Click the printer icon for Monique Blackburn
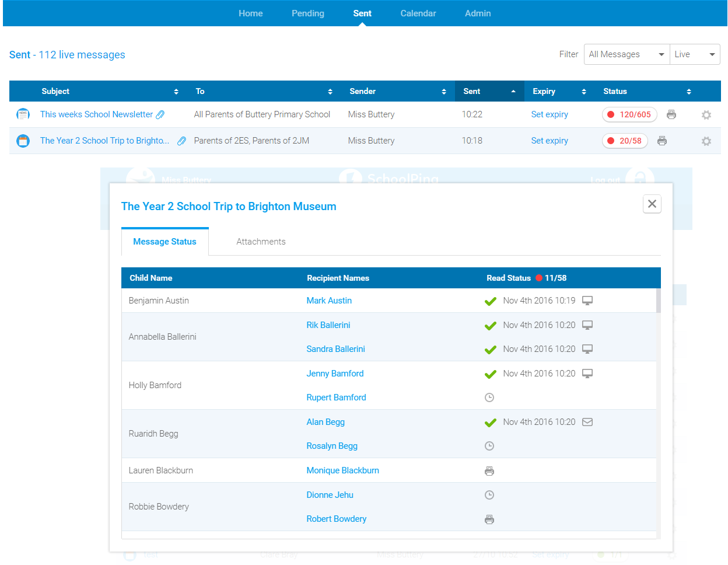The height and width of the screenshot is (565, 728). point(489,471)
